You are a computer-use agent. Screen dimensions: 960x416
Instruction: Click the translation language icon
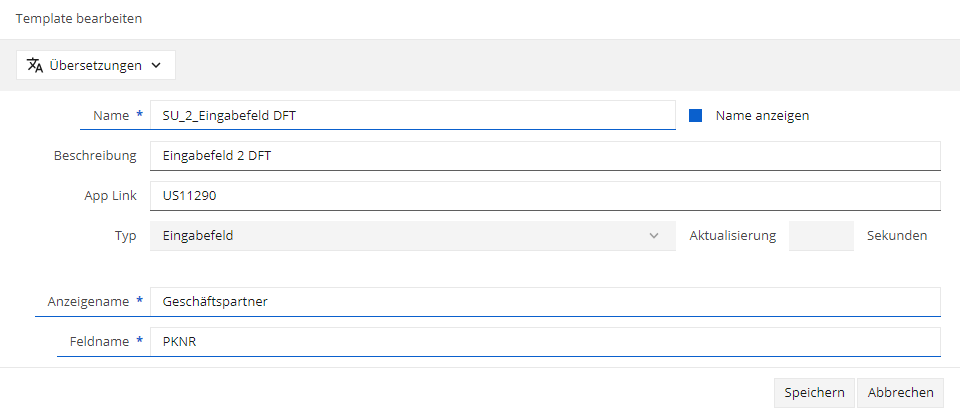click(35, 65)
